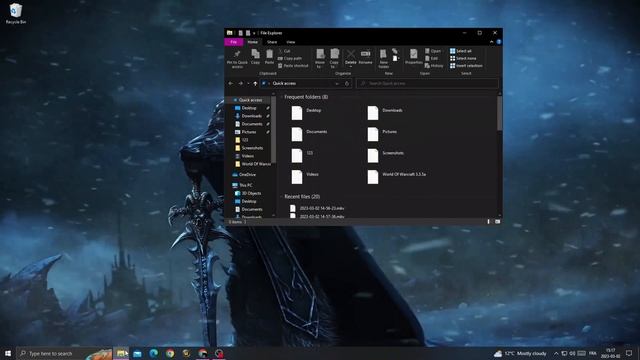Switch to details view in status bar
640x360 pixels.
click(489, 222)
